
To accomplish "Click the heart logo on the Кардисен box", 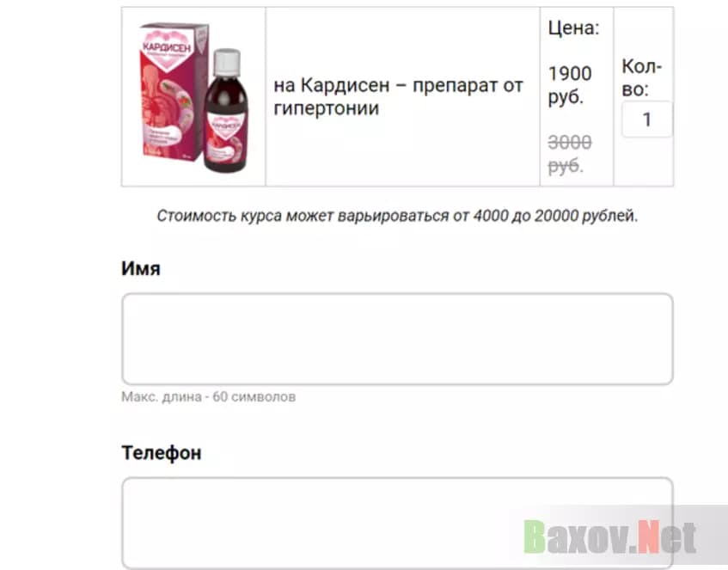I will click(166, 49).
